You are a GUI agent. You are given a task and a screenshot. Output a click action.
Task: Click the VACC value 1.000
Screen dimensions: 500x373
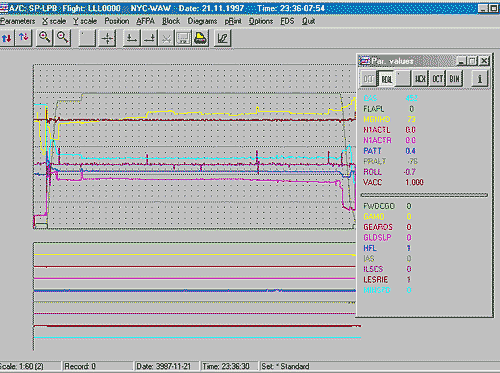(414, 182)
